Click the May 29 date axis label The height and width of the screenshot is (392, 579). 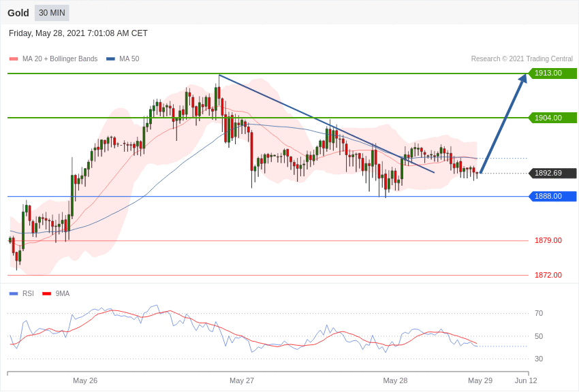click(x=480, y=380)
